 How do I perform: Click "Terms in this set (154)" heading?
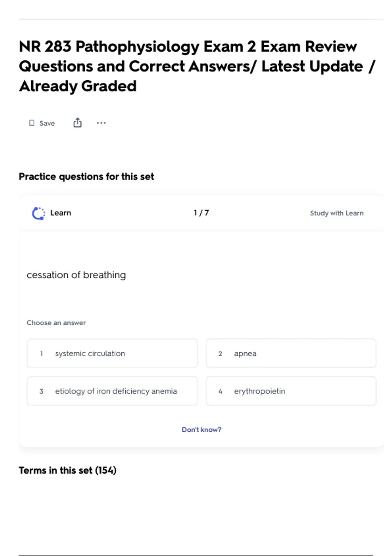click(68, 470)
